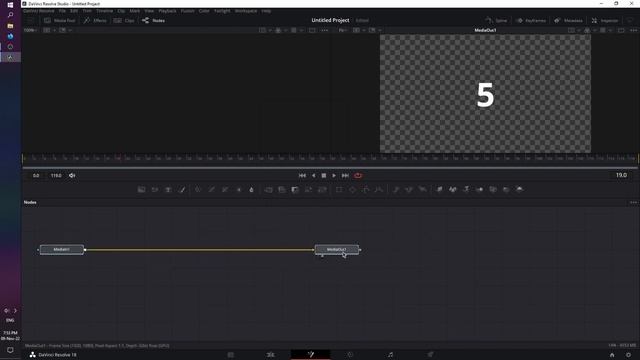Go to last frame
The height and width of the screenshot is (360, 640).
pyautogui.click(x=345, y=176)
